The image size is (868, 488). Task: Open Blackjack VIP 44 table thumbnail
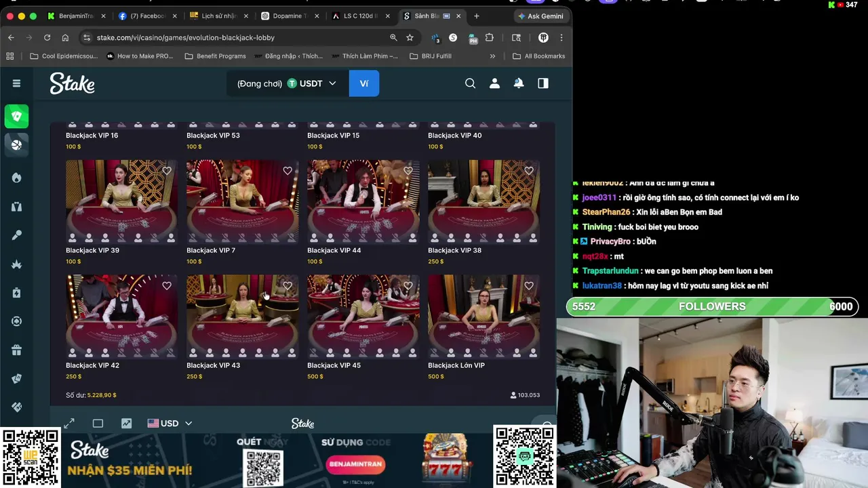click(363, 201)
